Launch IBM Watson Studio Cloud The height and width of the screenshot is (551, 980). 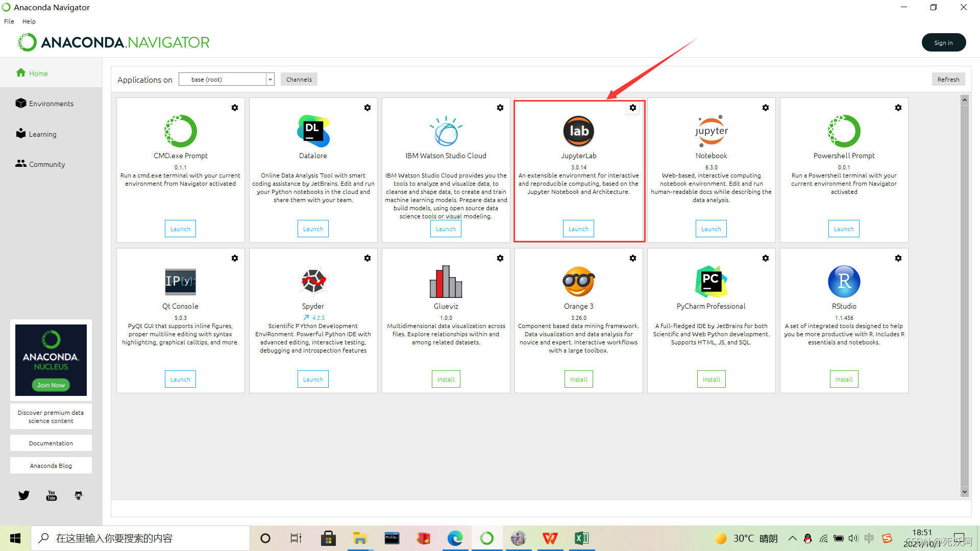pyautogui.click(x=446, y=229)
